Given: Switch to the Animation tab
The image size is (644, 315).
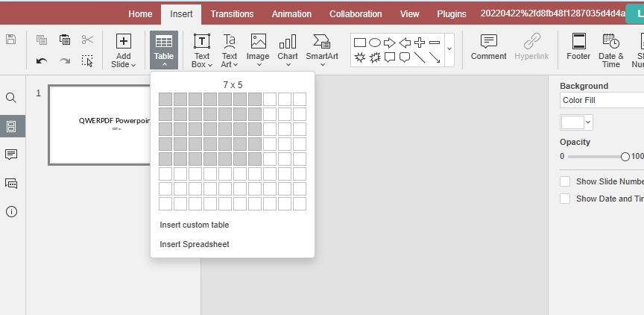Looking at the screenshot, I should tap(291, 14).
